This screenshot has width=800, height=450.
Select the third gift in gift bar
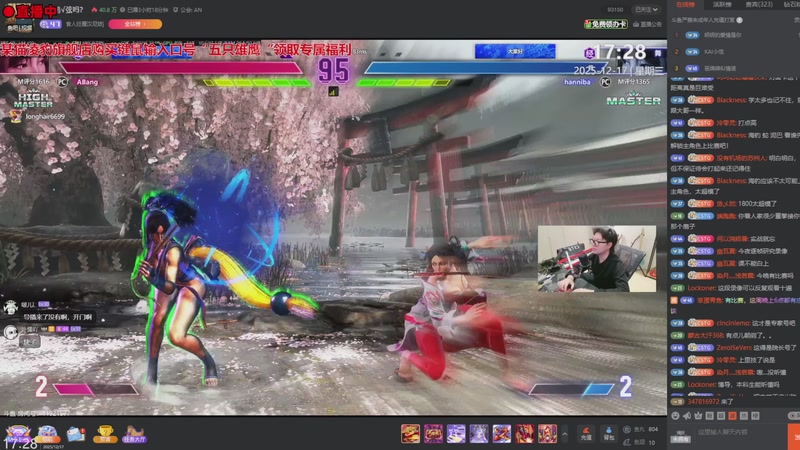(x=456, y=433)
